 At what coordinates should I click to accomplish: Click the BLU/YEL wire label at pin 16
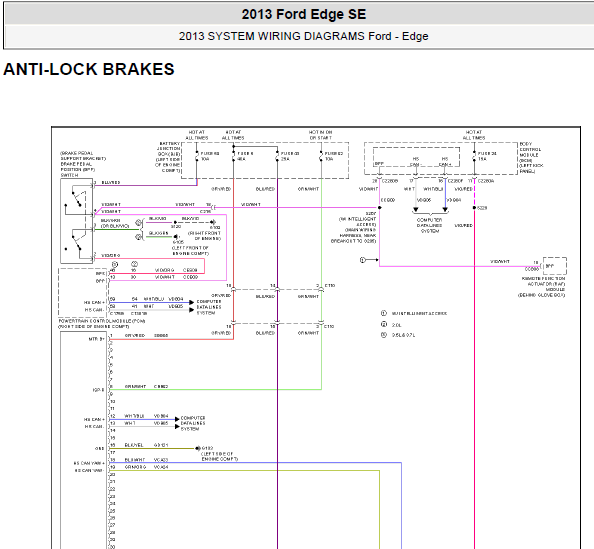[134, 445]
